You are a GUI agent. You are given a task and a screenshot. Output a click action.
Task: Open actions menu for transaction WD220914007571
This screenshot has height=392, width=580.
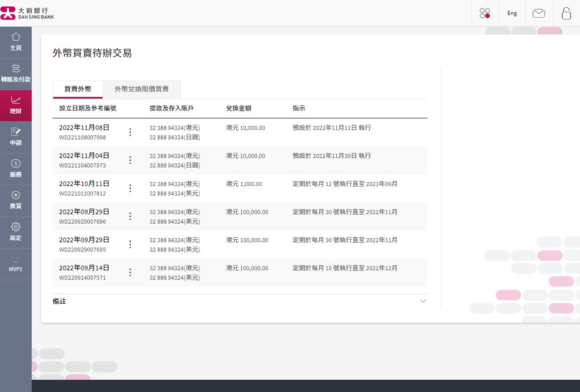coord(130,272)
